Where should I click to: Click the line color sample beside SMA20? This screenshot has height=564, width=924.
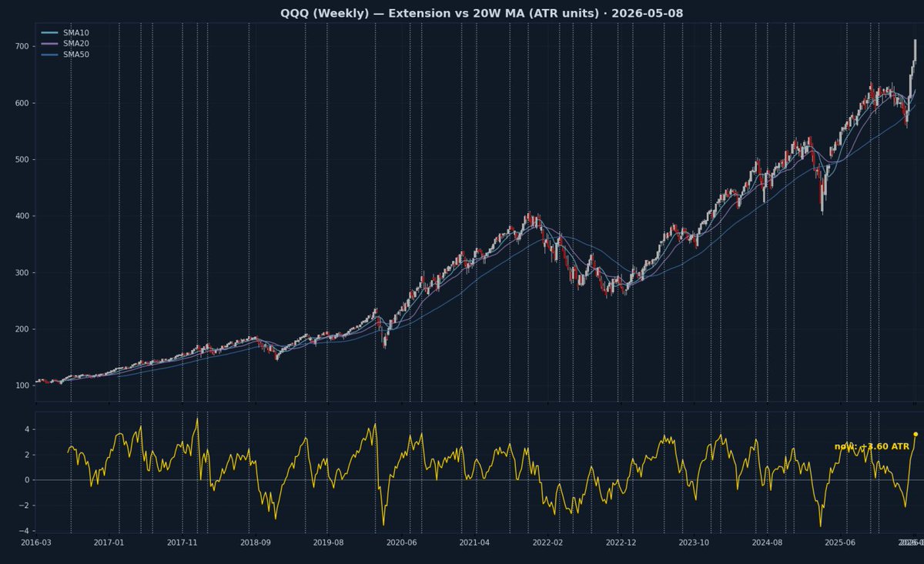point(49,44)
